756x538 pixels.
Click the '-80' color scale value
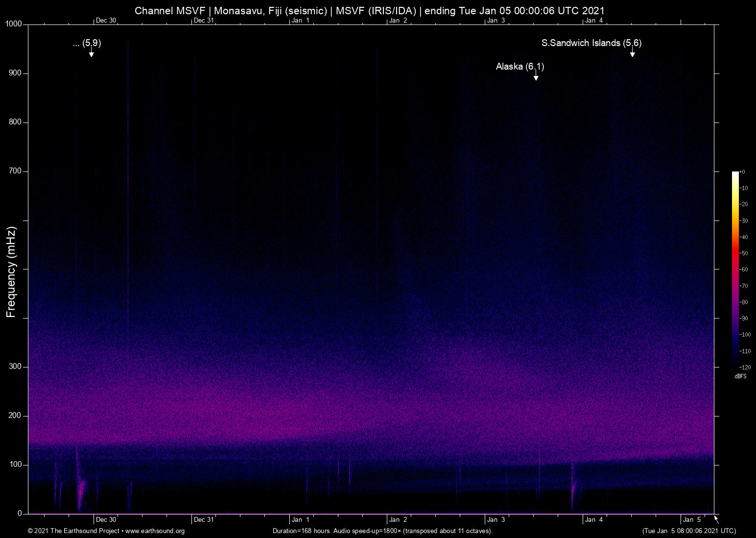(743, 302)
